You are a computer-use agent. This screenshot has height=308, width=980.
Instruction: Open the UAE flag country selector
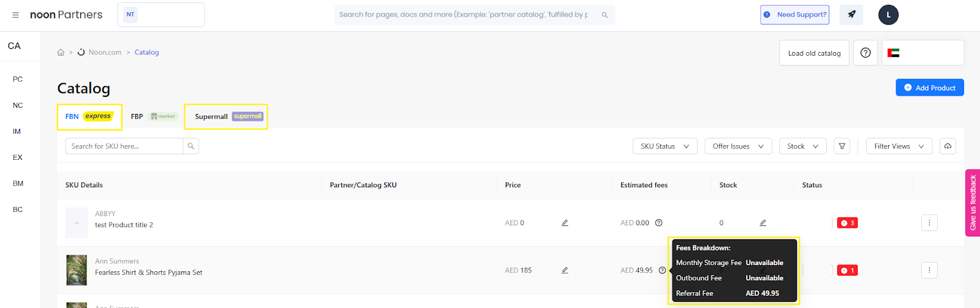[x=923, y=53]
